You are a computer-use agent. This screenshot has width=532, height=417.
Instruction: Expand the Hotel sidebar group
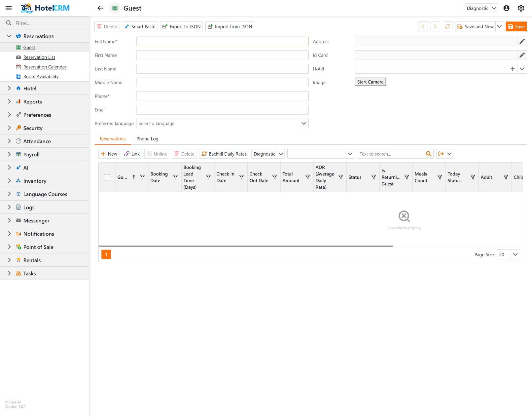tap(9, 88)
